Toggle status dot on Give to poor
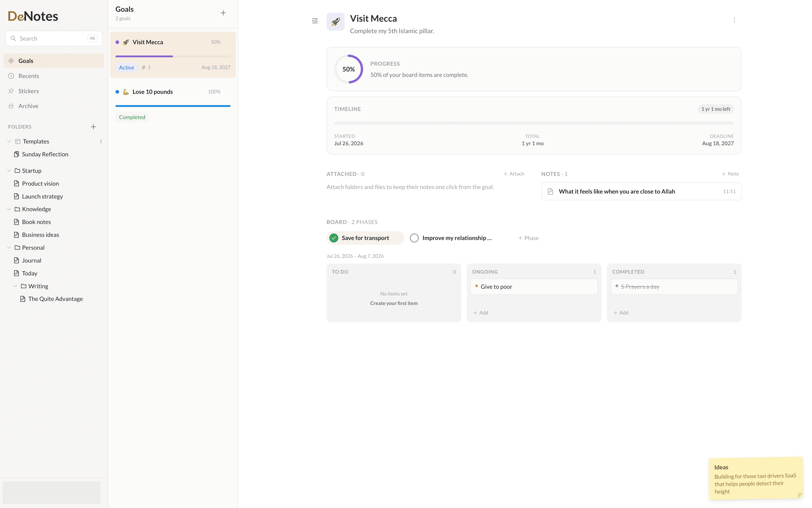Screen dimensions: 812x508 476,286
